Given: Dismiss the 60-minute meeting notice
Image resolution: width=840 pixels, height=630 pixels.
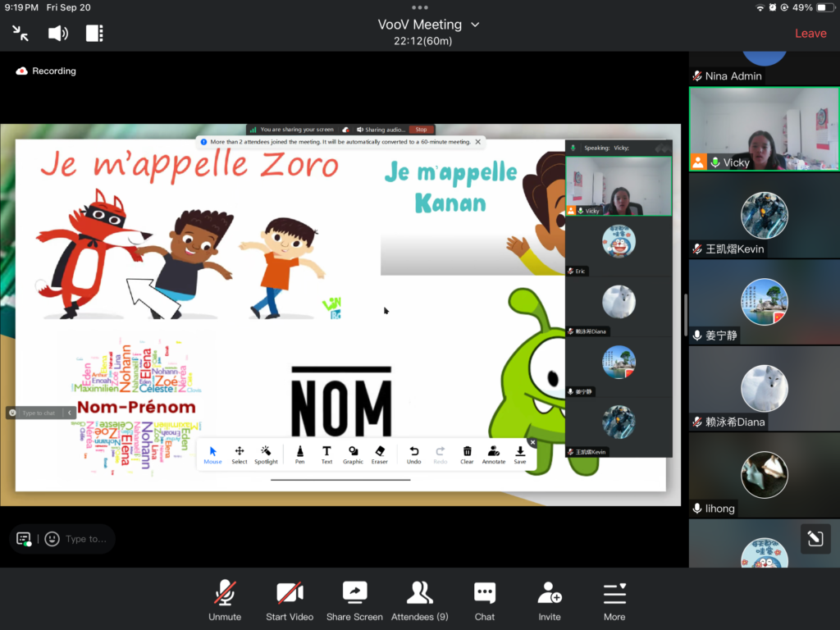Looking at the screenshot, I should tap(478, 142).
